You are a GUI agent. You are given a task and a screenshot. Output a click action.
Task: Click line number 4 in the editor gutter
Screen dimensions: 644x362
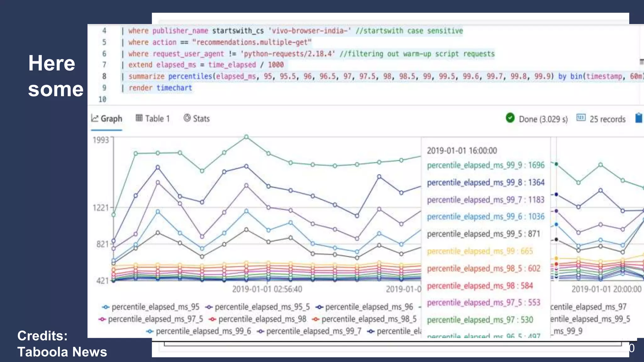(x=104, y=31)
